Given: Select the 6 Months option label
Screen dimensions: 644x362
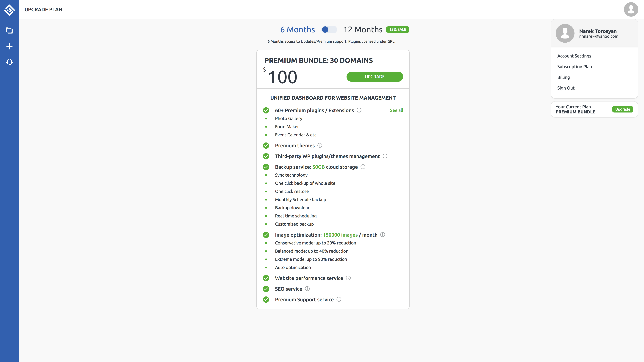Looking at the screenshot, I should pos(297,30).
